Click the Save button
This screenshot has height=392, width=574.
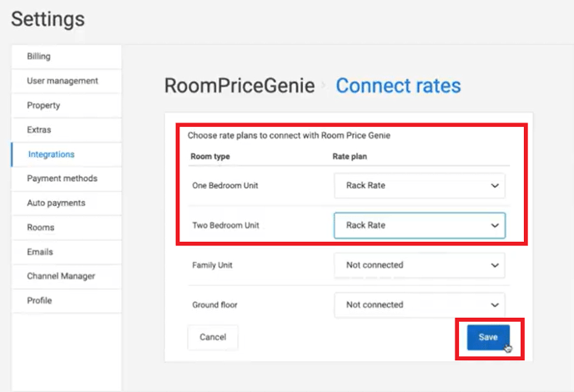[488, 337]
